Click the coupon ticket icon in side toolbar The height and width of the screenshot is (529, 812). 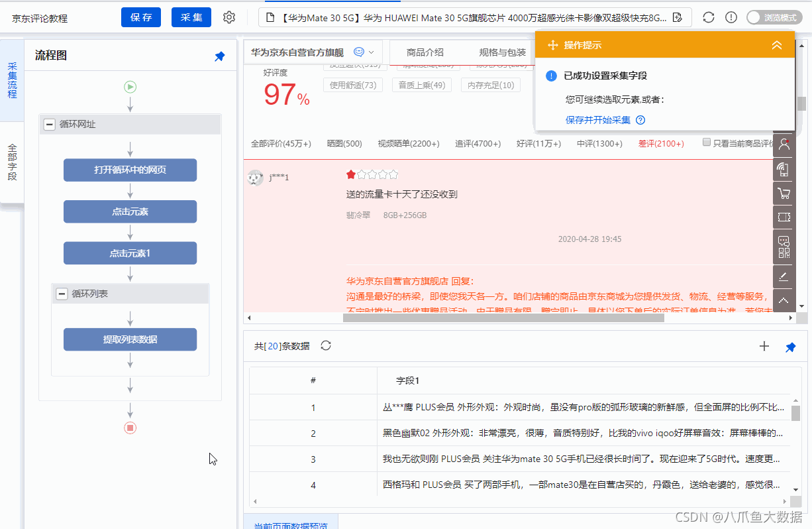point(784,217)
